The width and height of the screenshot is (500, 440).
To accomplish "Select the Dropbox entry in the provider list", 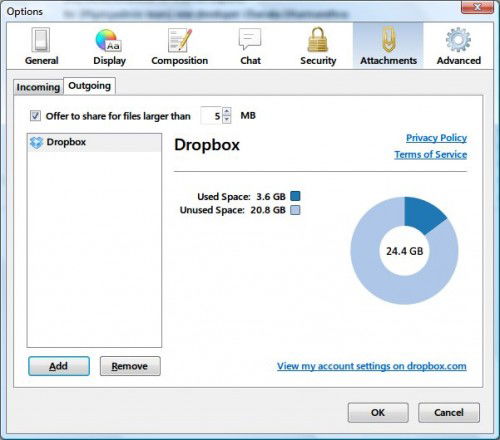I will [94, 142].
